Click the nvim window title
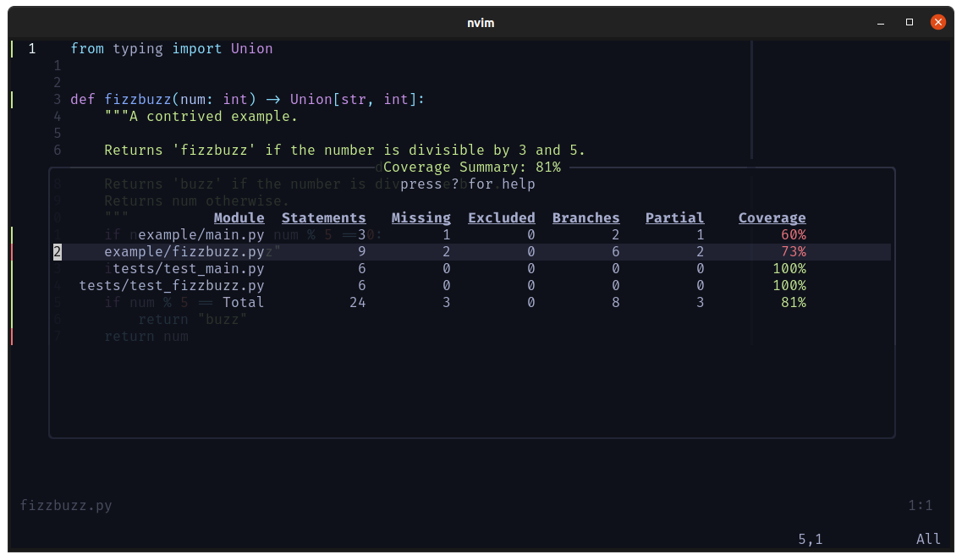 click(481, 23)
